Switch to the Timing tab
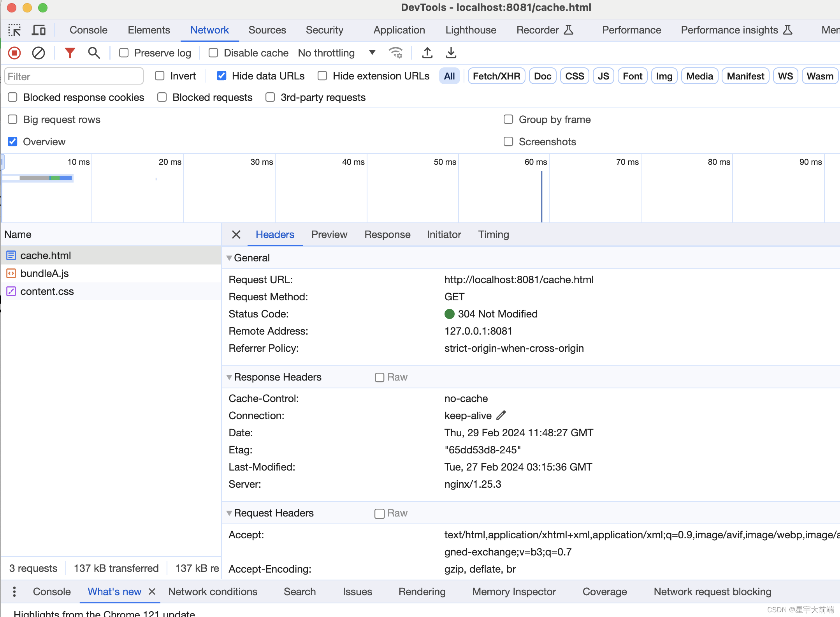Viewport: 840px width, 617px height. click(x=493, y=234)
